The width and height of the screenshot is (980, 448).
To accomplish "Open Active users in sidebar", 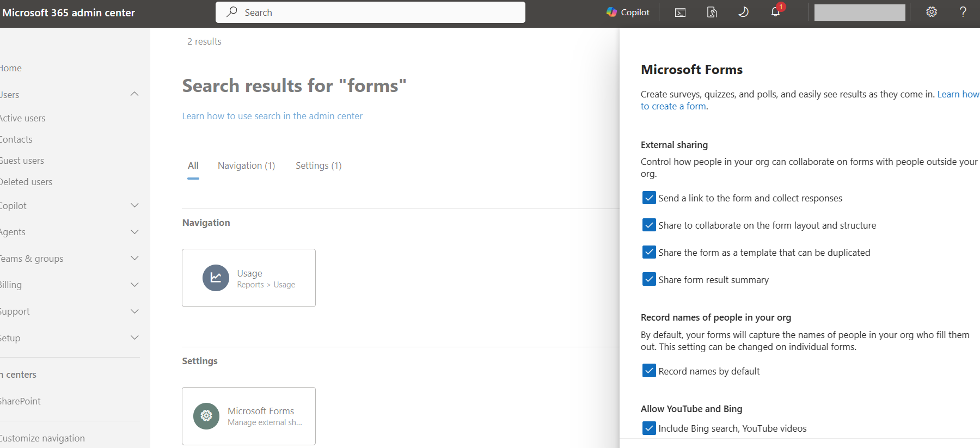I will pos(22,118).
